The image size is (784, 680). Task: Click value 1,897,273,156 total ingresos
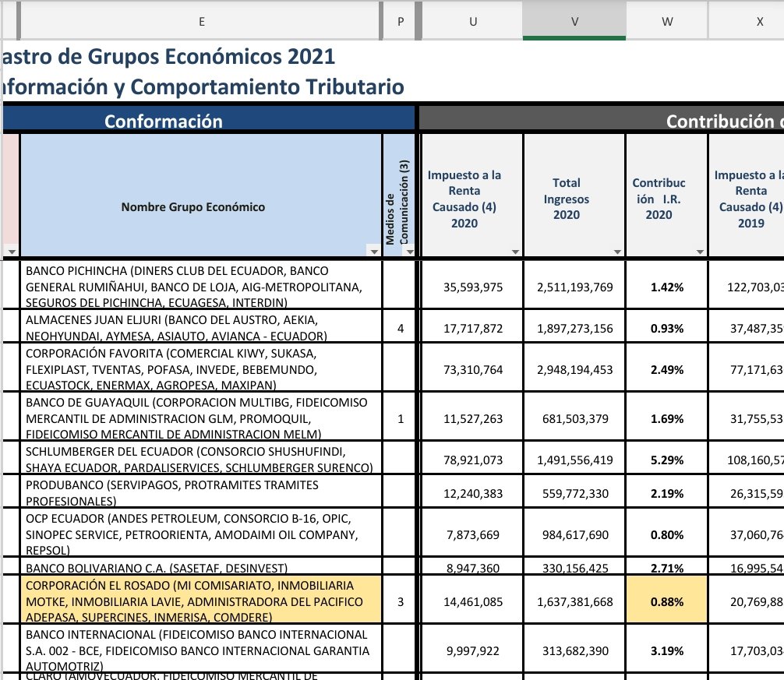coord(575,328)
